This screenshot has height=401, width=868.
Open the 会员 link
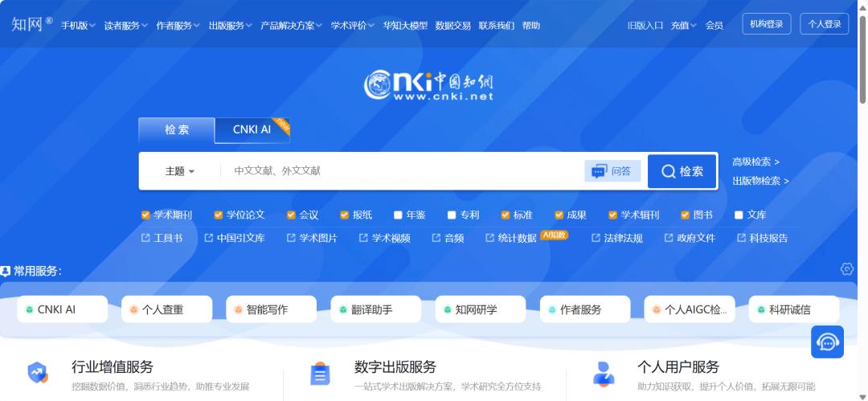714,26
